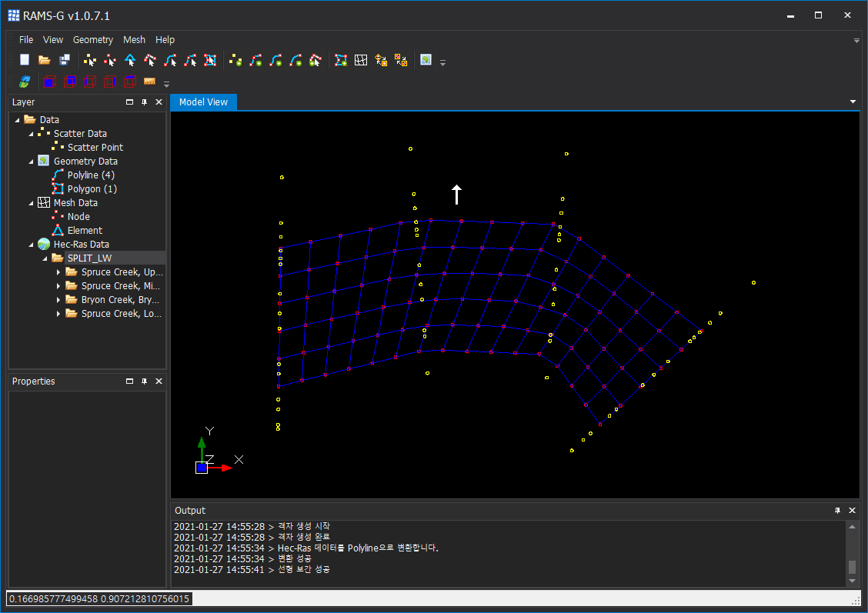Expand the Spruce Creek, Mi... folder

pyautogui.click(x=58, y=285)
